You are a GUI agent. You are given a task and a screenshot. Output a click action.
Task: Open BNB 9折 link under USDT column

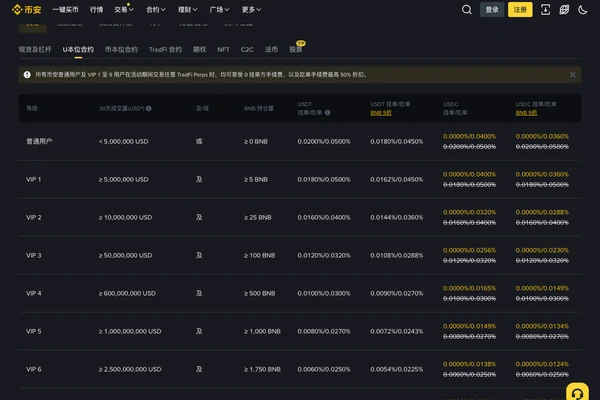(381, 113)
